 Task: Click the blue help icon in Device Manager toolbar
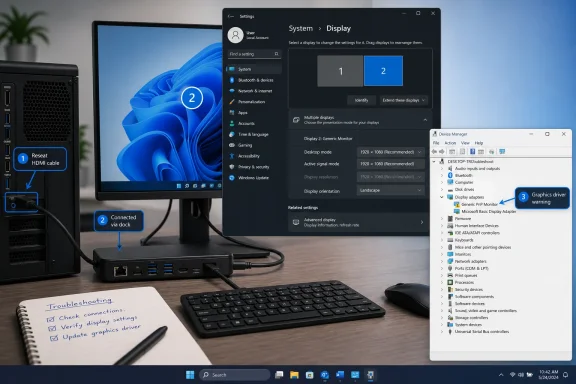tap(472, 151)
